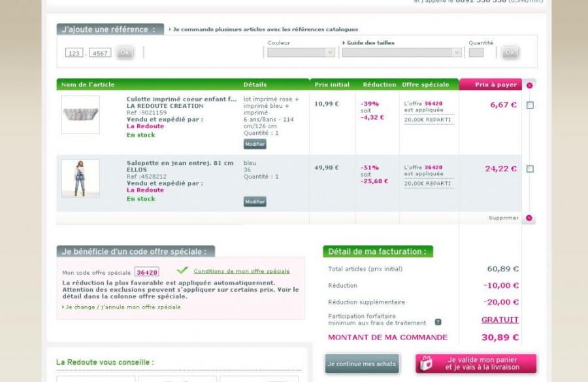This screenshot has height=382, width=588.
Task: Click Modifier button for Culotte item
Action: tap(255, 144)
